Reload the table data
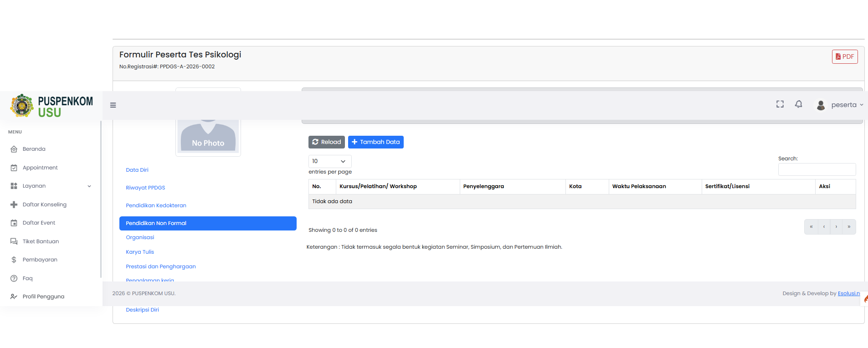This screenshot has height=348, width=868. click(327, 142)
